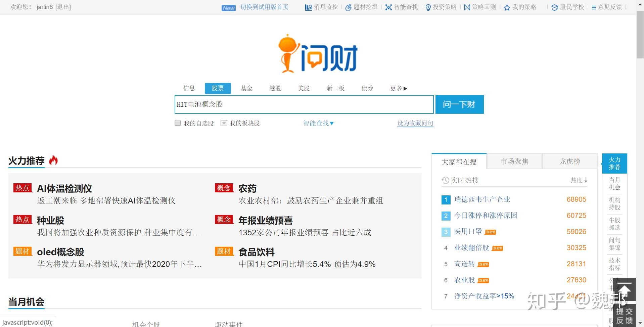The image size is (644, 327).
Task: Expand the 更多 category menu
Action: [x=399, y=88]
